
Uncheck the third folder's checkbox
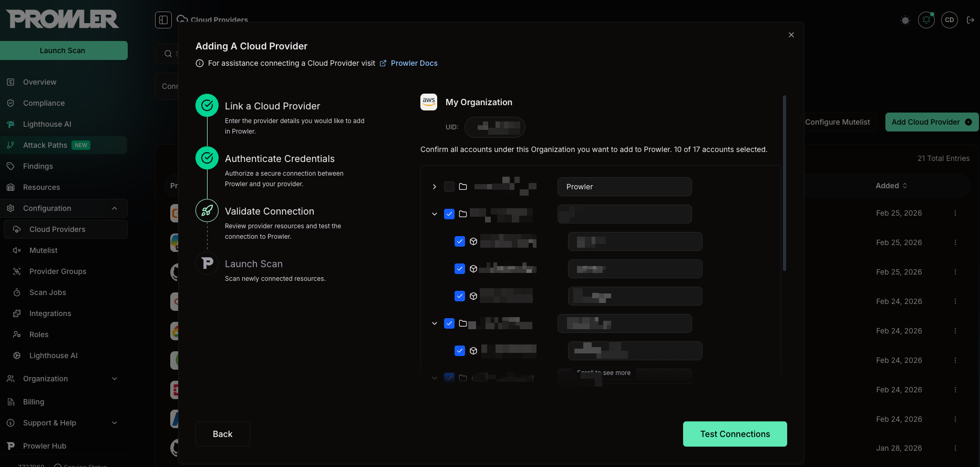(449, 323)
